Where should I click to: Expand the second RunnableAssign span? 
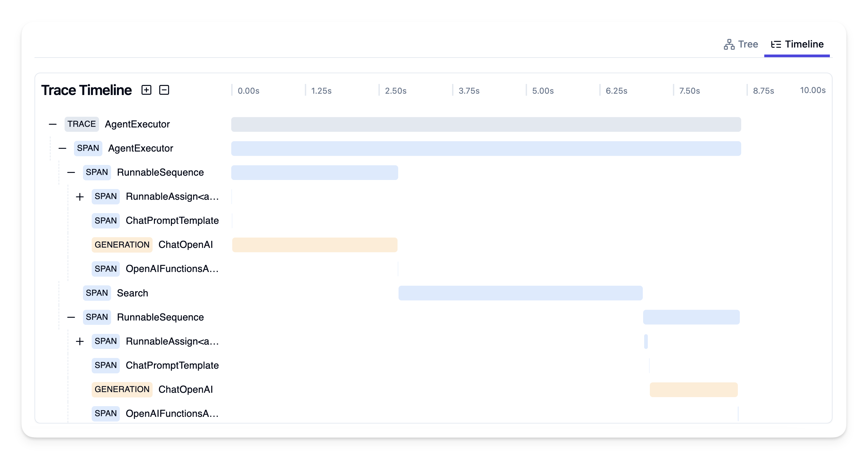[x=80, y=341]
